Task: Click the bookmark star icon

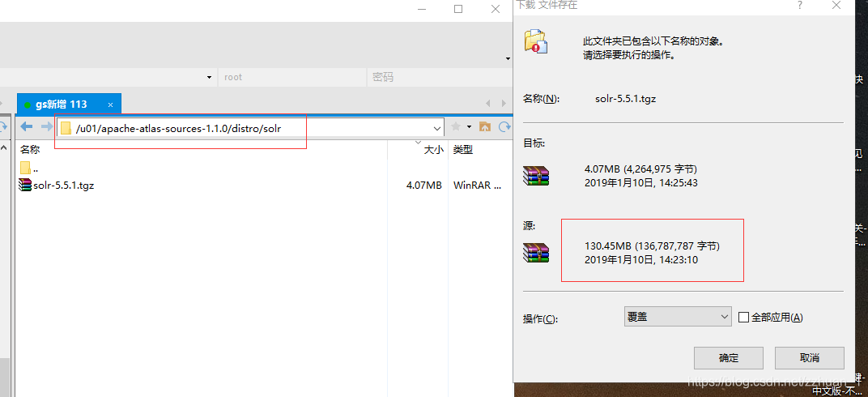Action: tap(456, 126)
